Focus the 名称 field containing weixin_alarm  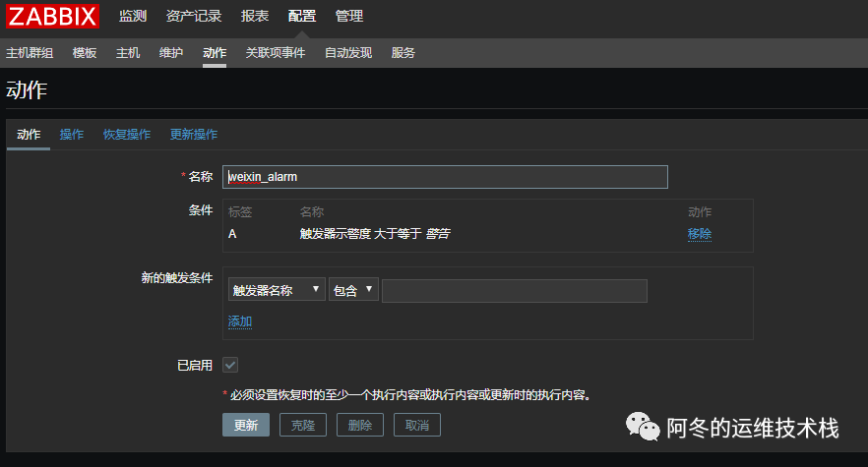tap(445, 177)
